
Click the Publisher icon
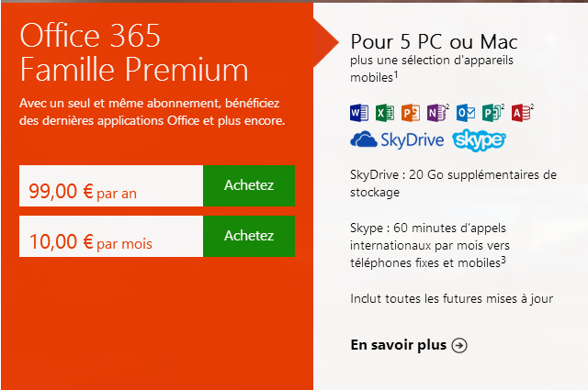tap(492, 113)
